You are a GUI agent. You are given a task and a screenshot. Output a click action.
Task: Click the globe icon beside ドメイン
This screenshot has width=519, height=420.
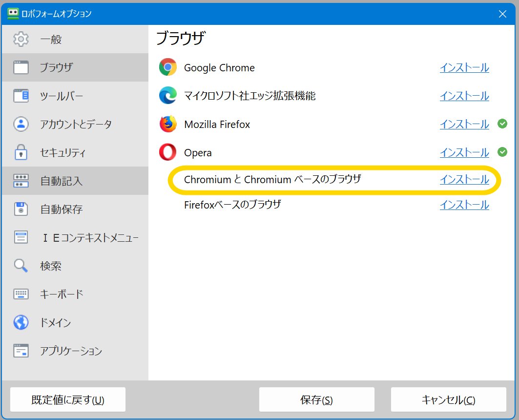click(21, 322)
